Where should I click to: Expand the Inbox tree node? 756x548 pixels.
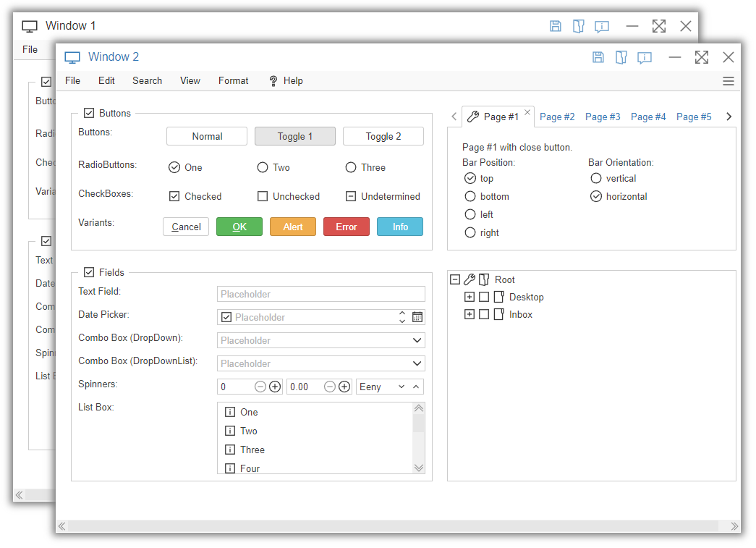point(469,314)
